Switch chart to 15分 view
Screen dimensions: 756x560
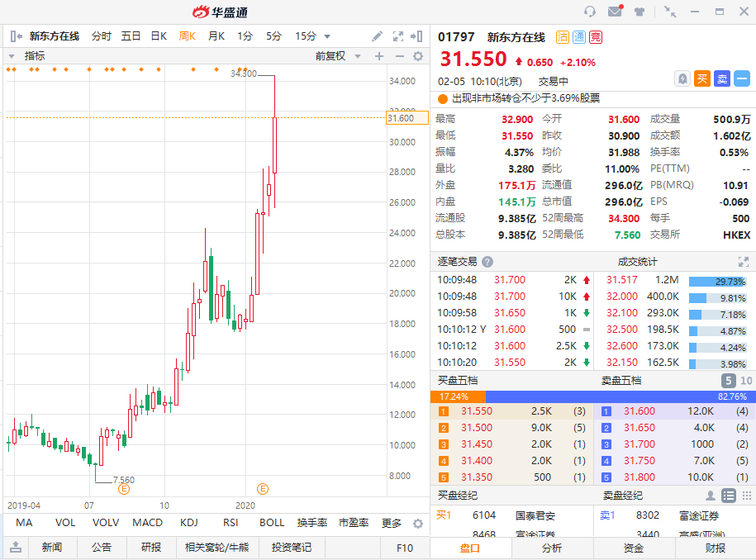[306, 36]
